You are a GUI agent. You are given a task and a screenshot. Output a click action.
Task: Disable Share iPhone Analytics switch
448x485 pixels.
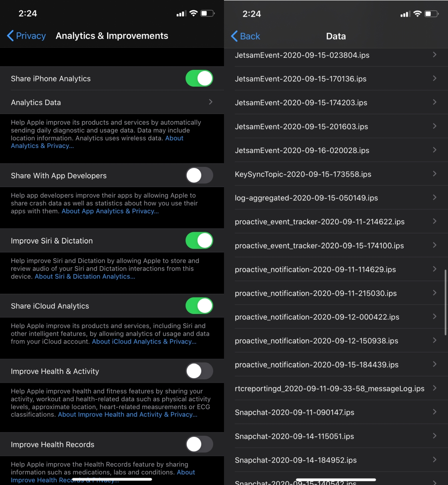tap(199, 78)
